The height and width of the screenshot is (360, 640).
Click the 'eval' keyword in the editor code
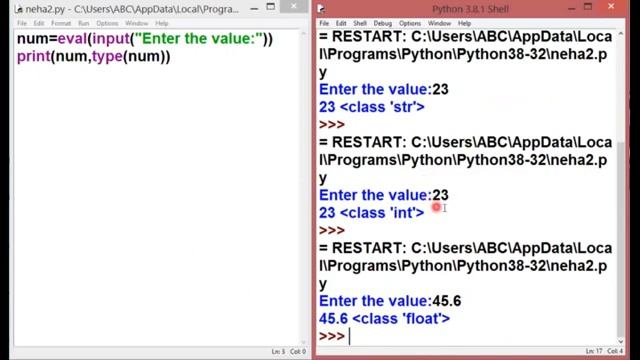pos(72,39)
